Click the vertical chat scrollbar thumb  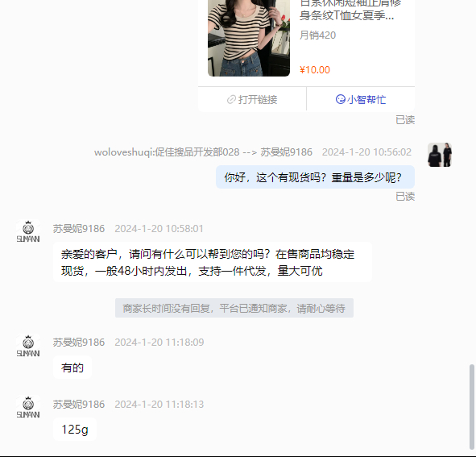(471, 406)
